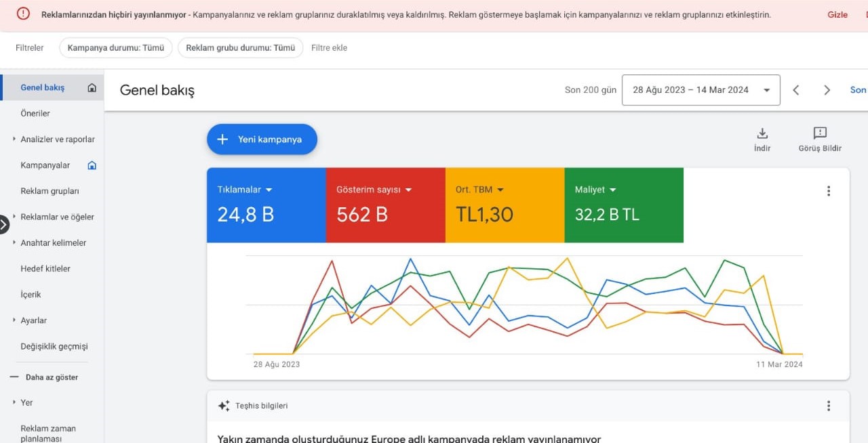The width and height of the screenshot is (868, 443).
Task: Open Öneriler in the sidebar
Action: pyautogui.click(x=35, y=114)
